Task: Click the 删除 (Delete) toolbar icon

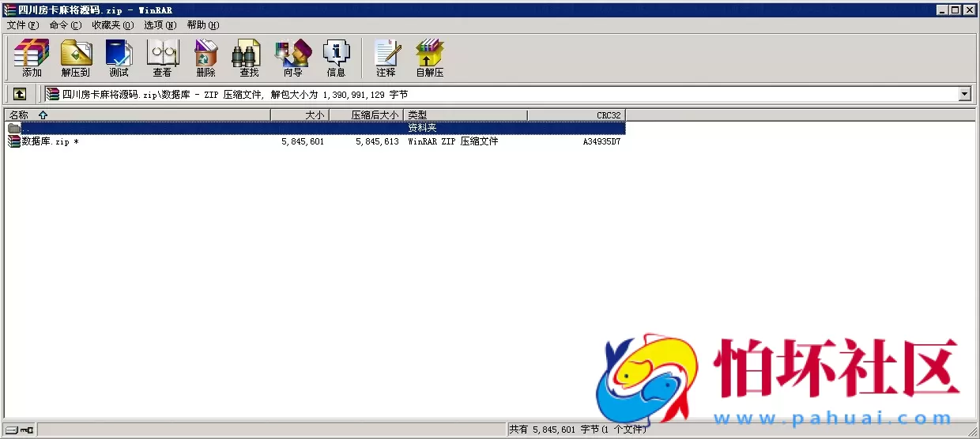Action: click(205, 58)
